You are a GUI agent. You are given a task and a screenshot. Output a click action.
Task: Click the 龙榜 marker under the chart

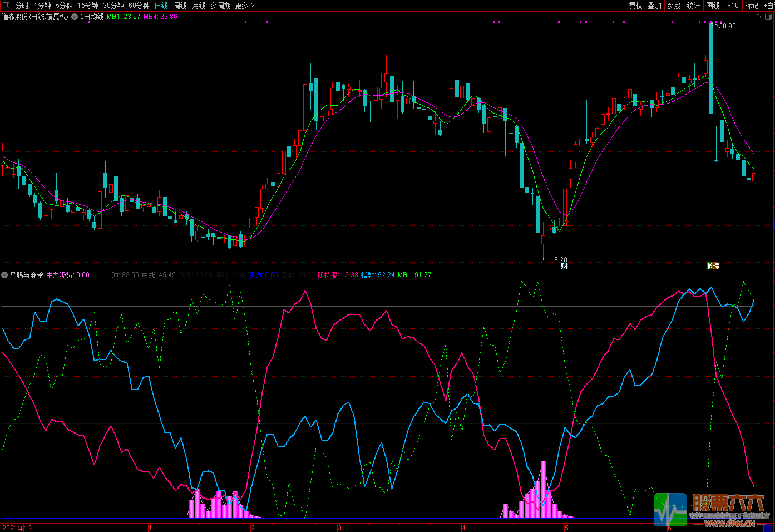click(713, 266)
